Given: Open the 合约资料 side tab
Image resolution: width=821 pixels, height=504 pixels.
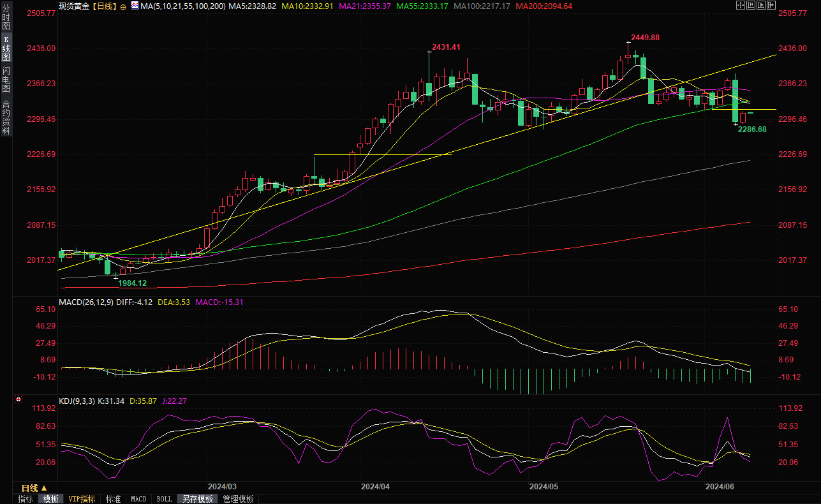Looking at the screenshot, I should pyautogui.click(x=6, y=117).
